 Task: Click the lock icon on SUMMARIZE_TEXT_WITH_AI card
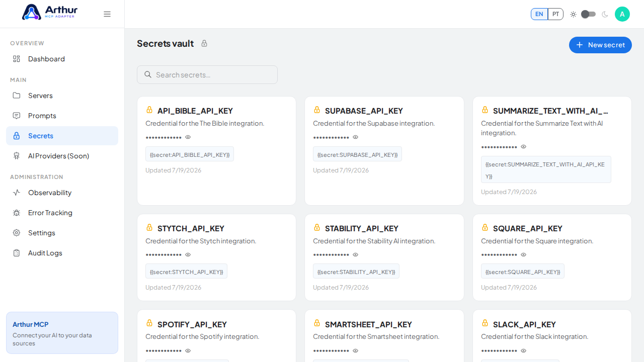pyautogui.click(x=485, y=110)
